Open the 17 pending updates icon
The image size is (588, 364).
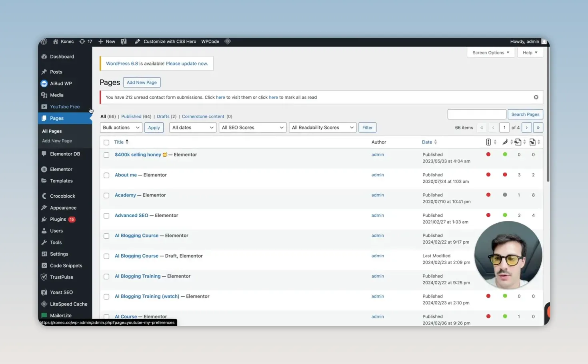point(82,42)
